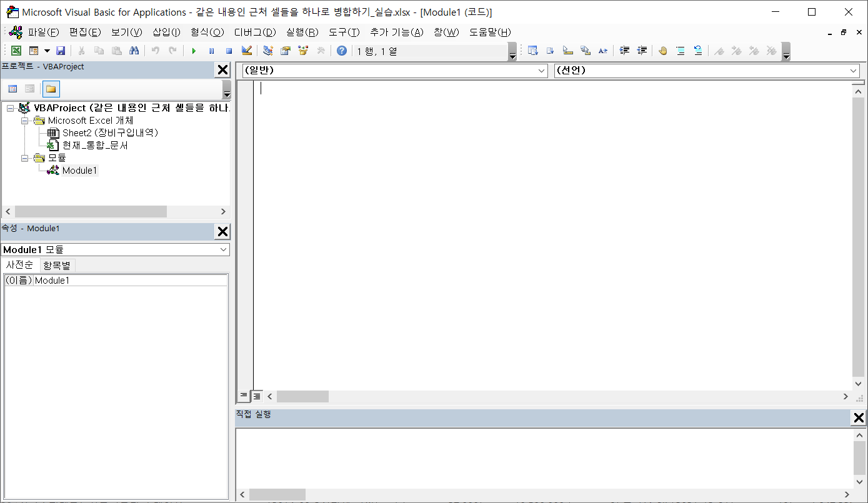Open the 추가 기능(A) menu
868x503 pixels.
coord(396,32)
